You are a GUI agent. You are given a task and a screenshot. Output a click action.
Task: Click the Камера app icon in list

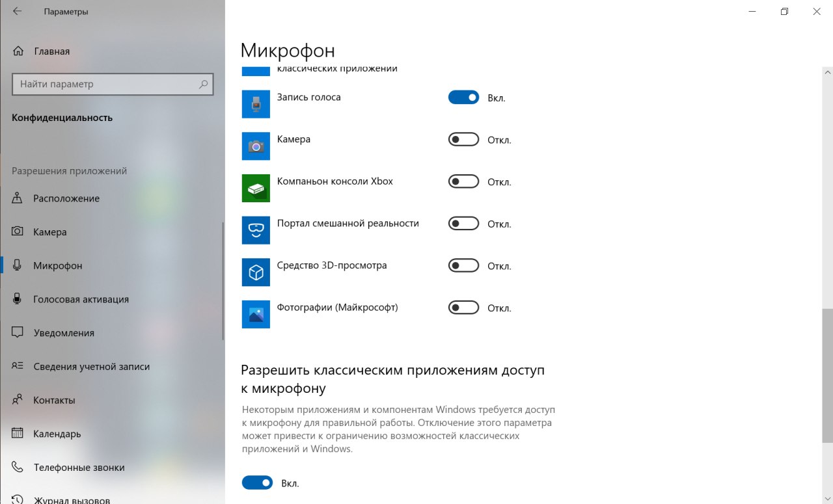click(256, 146)
